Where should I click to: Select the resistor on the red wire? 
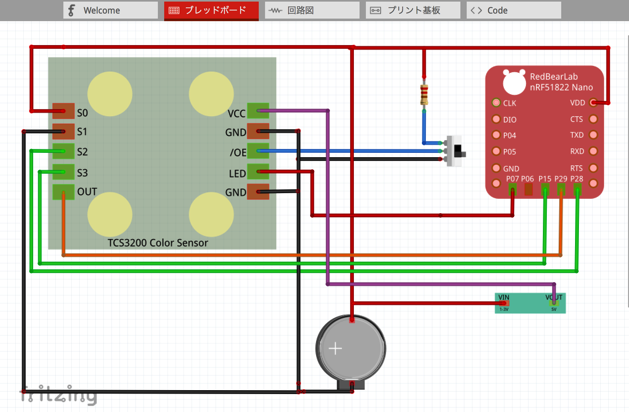[x=424, y=95]
